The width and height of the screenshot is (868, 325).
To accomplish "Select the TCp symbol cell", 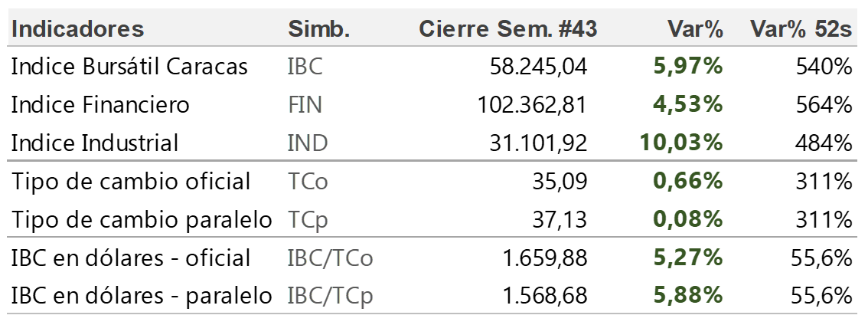I will click(x=308, y=220).
